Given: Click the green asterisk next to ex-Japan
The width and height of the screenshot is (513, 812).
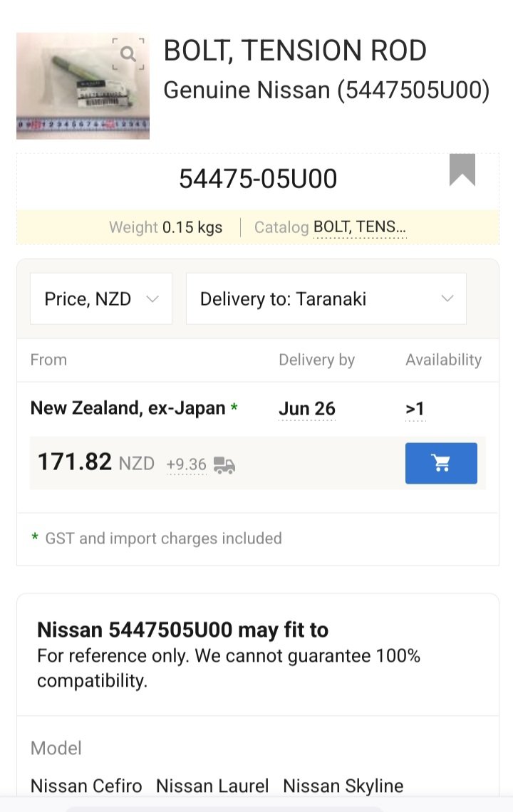Looking at the screenshot, I should click(234, 407).
